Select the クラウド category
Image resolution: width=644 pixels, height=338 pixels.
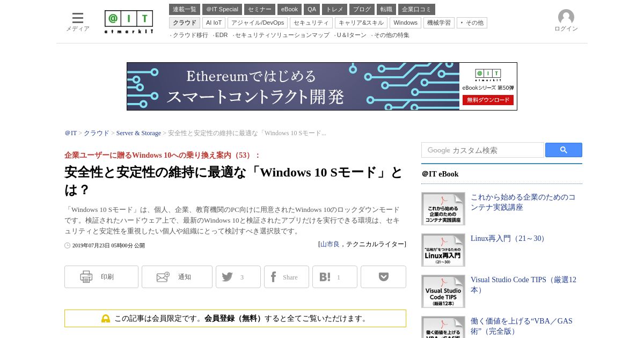(x=185, y=23)
